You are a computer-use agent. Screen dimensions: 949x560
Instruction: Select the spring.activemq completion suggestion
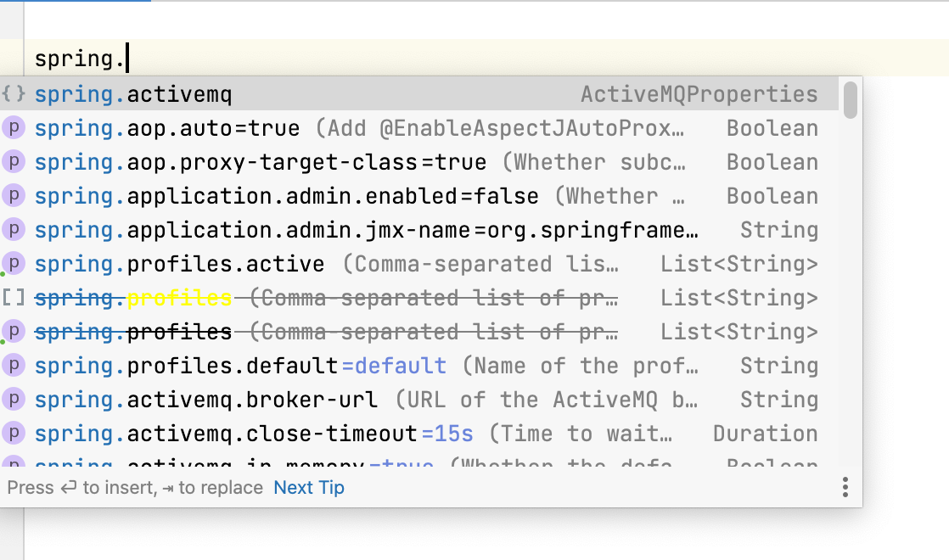[x=133, y=94]
